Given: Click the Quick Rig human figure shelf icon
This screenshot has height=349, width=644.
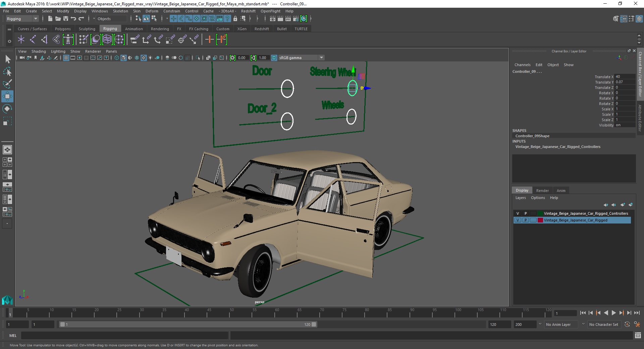Looking at the screenshot, I should coord(68,40).
